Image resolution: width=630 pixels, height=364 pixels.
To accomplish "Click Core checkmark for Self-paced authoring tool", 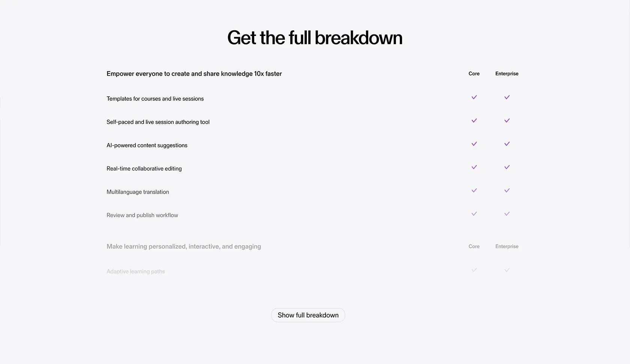I will pyautogui.click(x=474, y=121).
